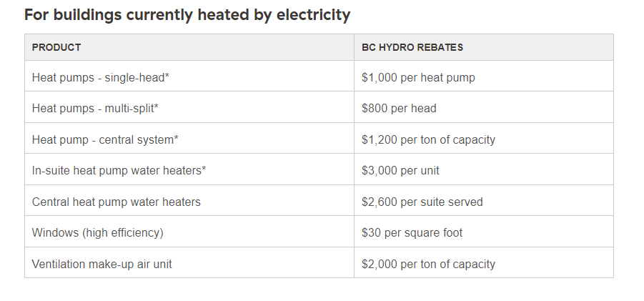Select 'In-suite heat pump water heaters' cell
This screenshot has height=301, width=644.
coord(117,170)
